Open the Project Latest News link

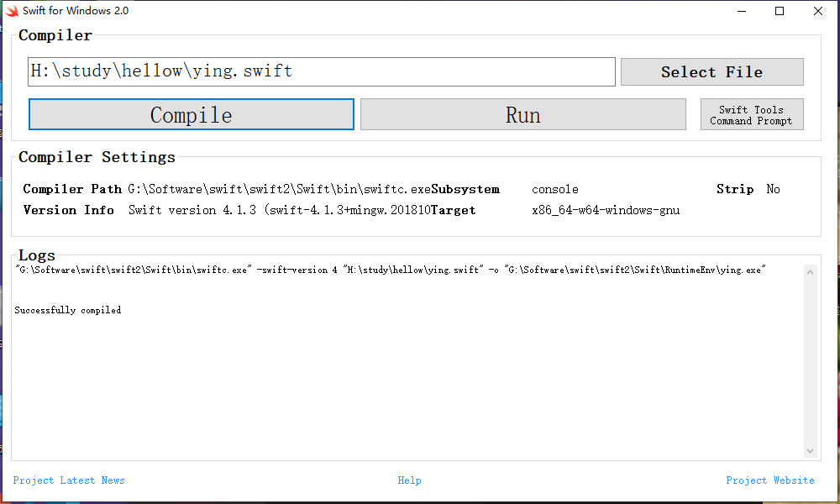point(70,480)
